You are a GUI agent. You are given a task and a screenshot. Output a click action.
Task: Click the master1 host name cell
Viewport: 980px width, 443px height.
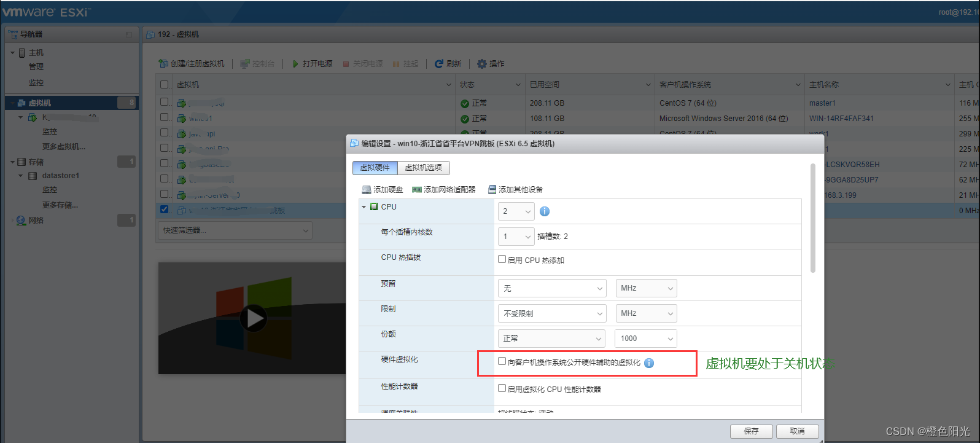[822, 103]
